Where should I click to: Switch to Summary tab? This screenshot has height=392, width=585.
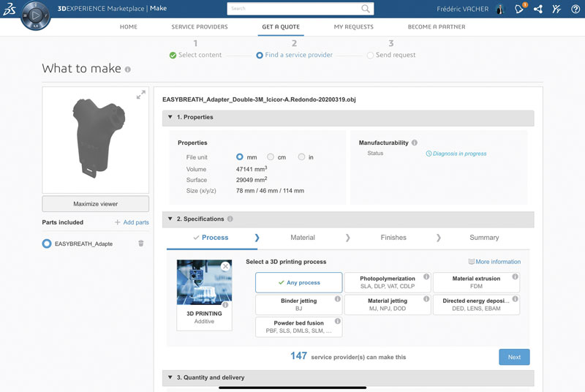484,238
